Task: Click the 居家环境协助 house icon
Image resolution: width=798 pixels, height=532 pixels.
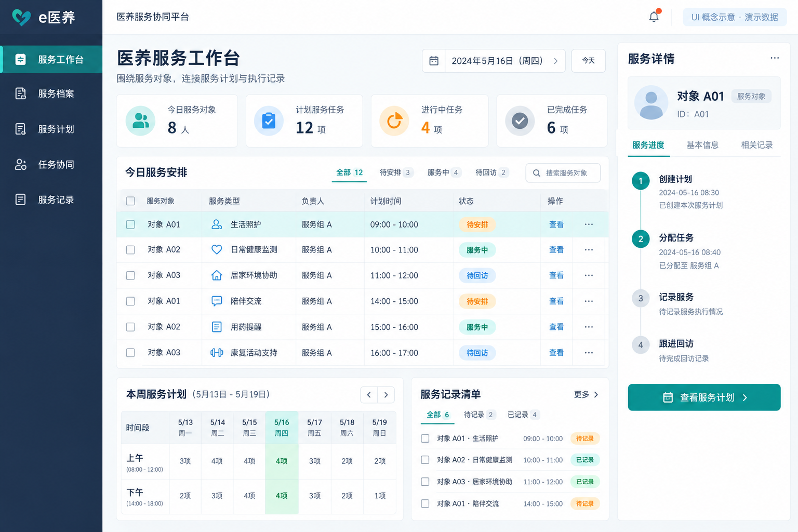Action: tap(217, 275)
